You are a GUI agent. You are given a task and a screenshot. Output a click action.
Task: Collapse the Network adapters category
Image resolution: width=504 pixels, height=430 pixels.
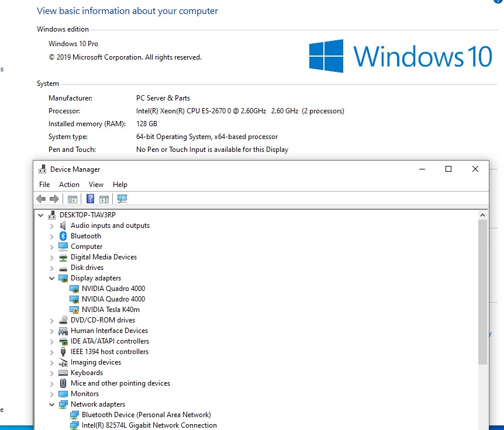[x=52, y=404]
